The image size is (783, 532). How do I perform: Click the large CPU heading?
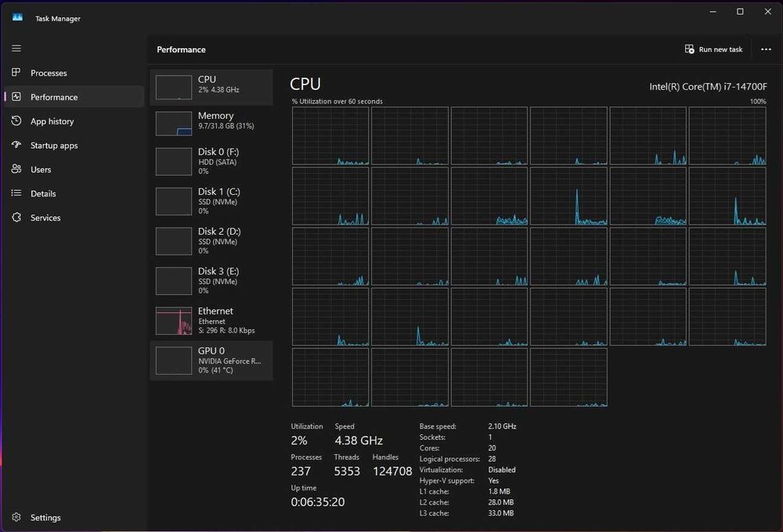pyautogui.click(x=305, y=84)
